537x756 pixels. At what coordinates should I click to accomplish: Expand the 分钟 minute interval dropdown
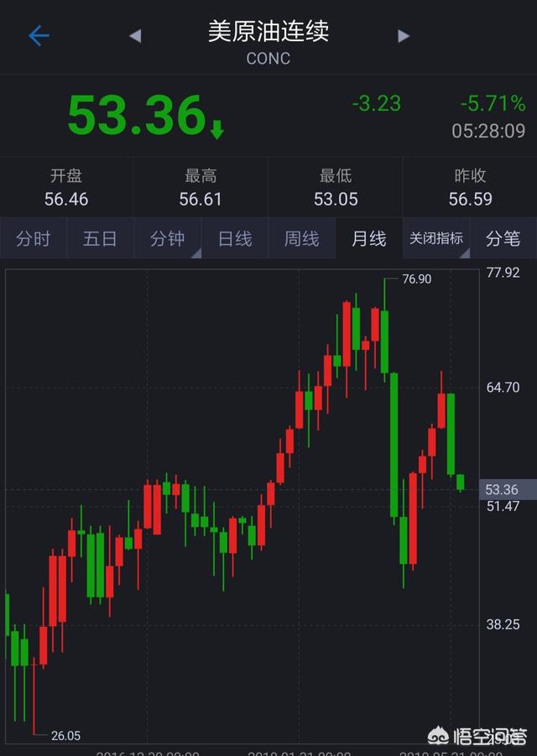pos(168,239)
